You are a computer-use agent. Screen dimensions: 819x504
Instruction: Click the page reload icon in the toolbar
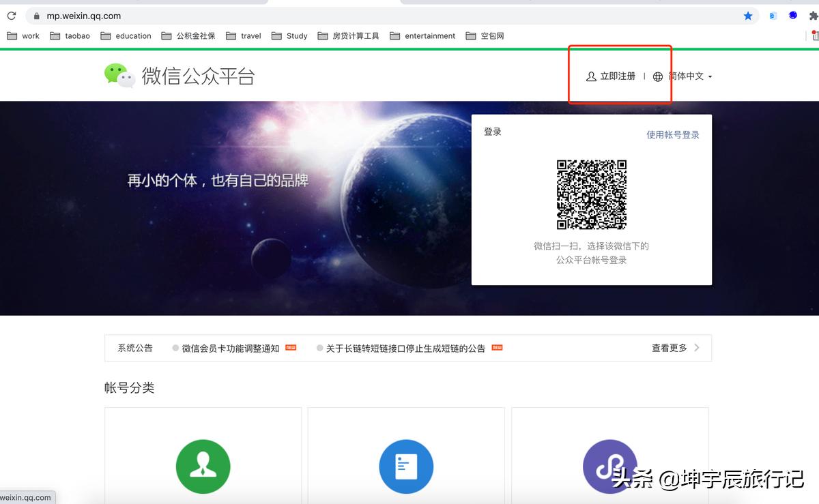pyautogui.click(x=10, y=15)
